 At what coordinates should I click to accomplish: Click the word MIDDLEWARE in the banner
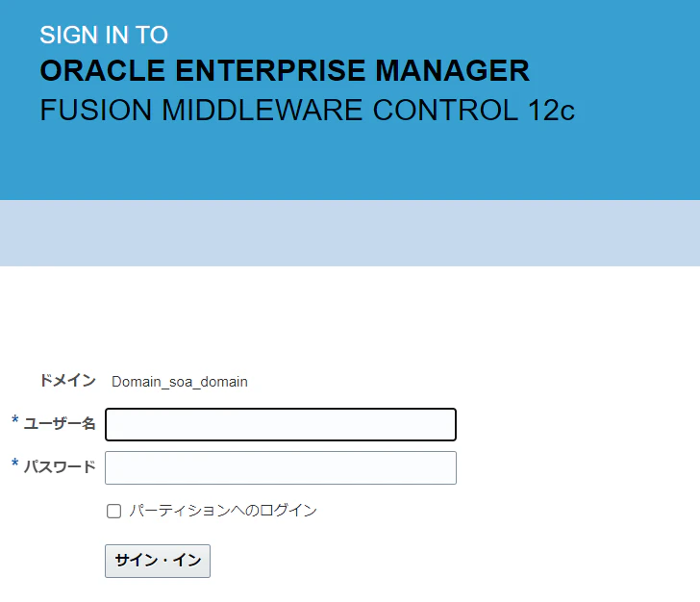point(262,110)
